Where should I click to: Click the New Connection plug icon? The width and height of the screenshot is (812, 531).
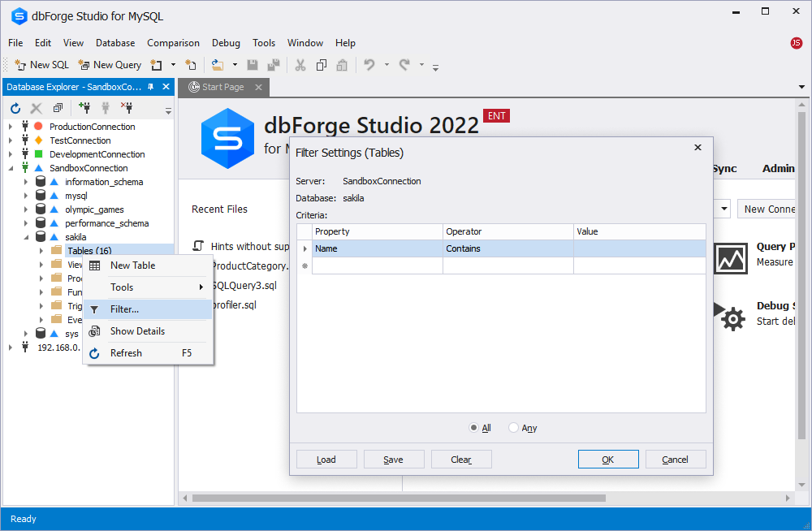coord(84,108)
